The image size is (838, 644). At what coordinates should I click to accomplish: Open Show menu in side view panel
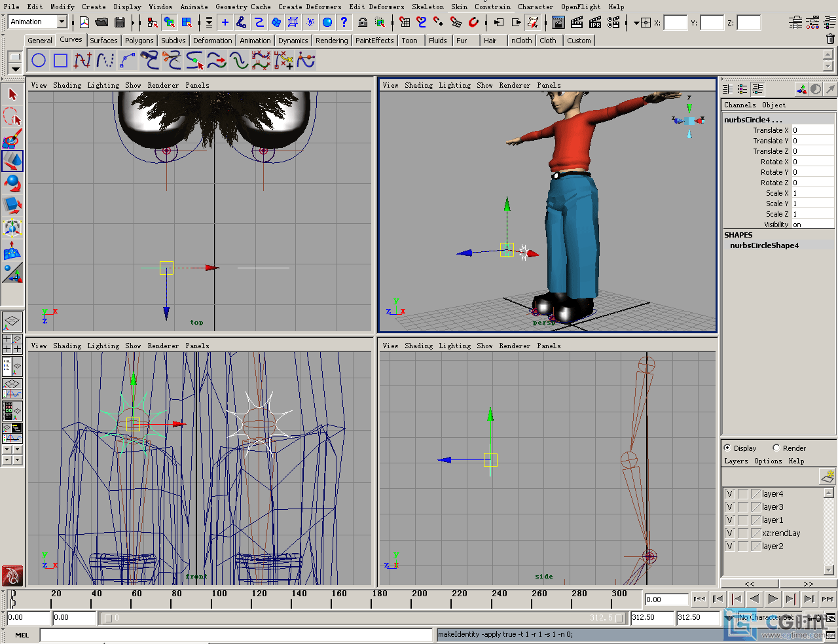pyautogui.click(x=484, y=346)
